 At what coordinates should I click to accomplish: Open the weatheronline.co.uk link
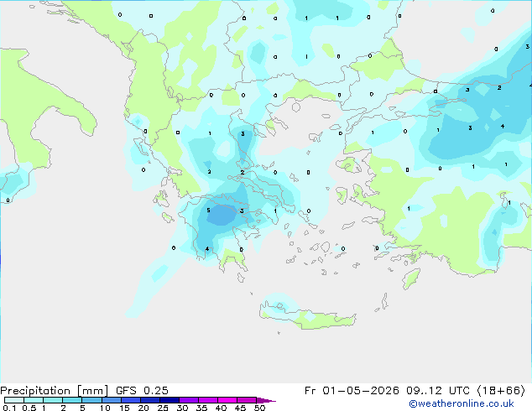click(x=462, y=403)
